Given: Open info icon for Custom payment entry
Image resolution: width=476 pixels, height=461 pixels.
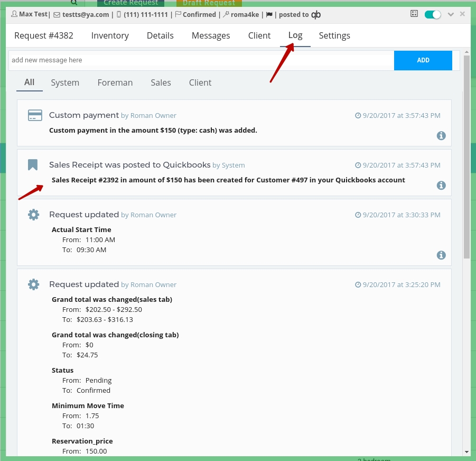Looking at the screenshot, I should point(441,135).
